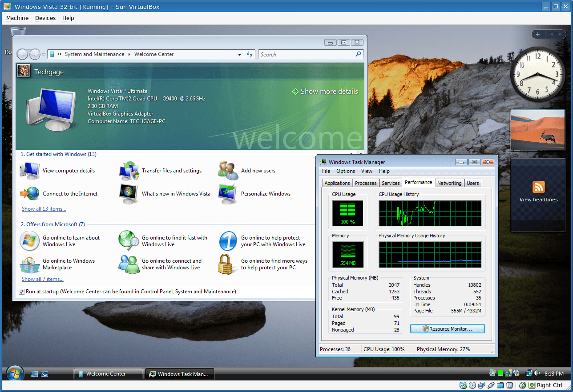Open the Personalize Windows icon
573x392 pixels.
(228, 194)
